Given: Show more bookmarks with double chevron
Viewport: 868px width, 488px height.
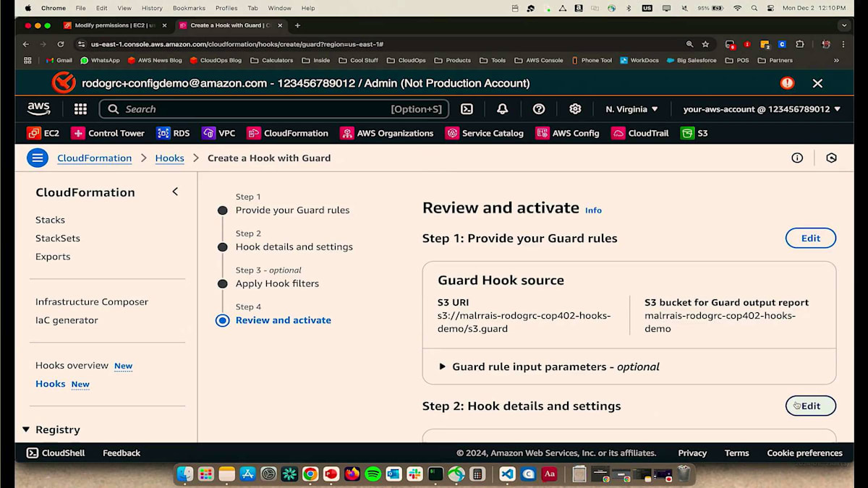Looking at the screenshot, I should 837,60.
